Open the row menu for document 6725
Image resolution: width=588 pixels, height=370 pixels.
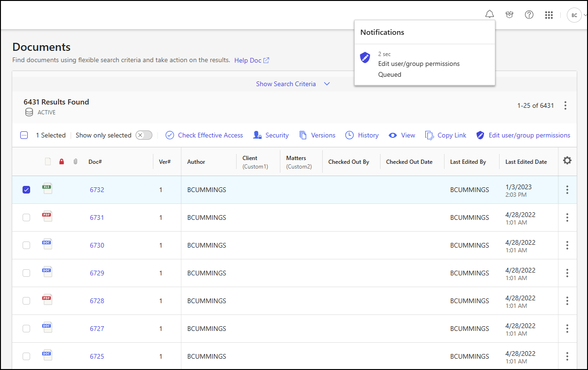(567, 356)
